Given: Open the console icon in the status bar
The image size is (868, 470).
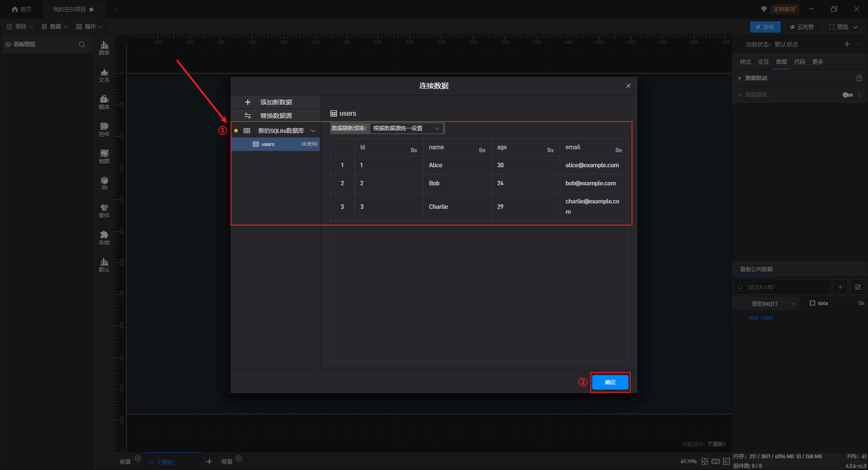Looking at the screenshot, I should pyautogui.click(x=726, y=461).
